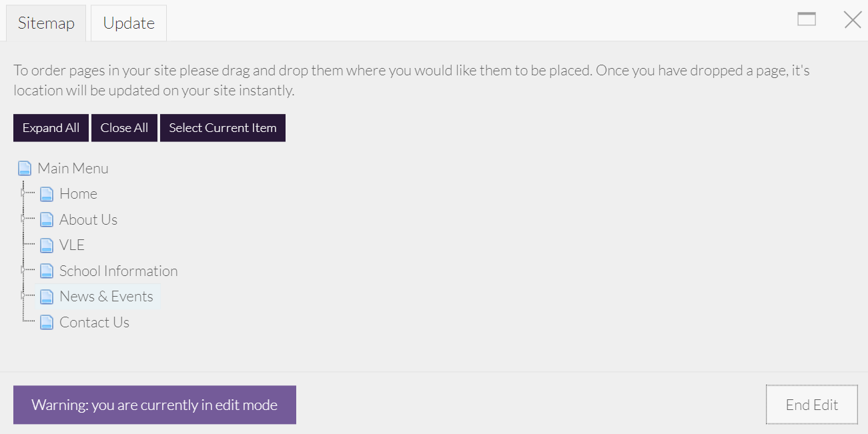Click the page icon beside Main Menu
This screenshot has height=434, width=868.
click(x=25, y=168)
